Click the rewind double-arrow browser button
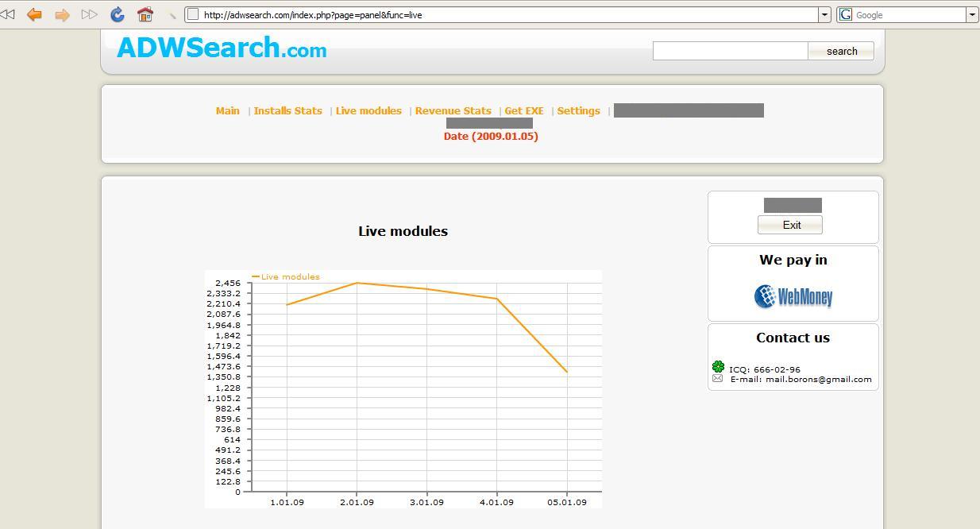The width and height of the screenshot is (980, 529). pyautogui.click(x=8, y=14)
